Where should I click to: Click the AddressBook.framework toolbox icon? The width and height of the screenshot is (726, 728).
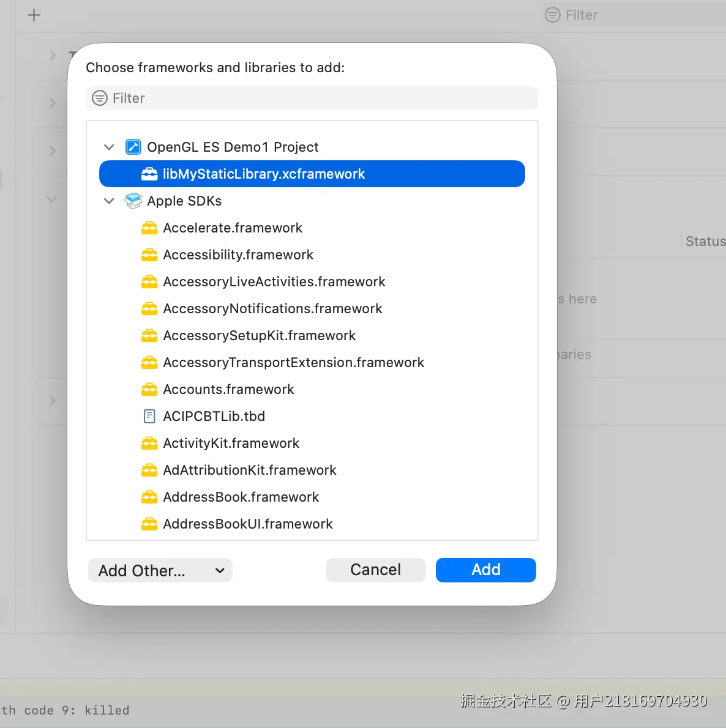point(149,497)
